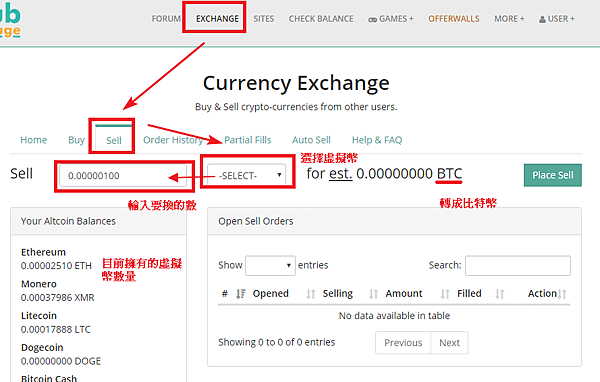Focus the sell amount field 0.00000100
600x382 pixels.
tap(123, 176)
